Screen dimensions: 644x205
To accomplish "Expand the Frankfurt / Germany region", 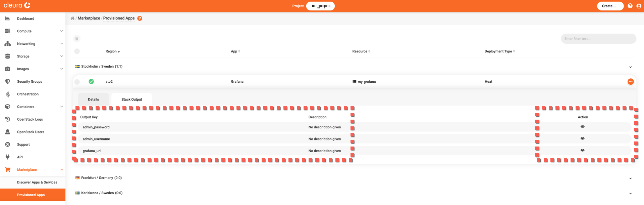I will 630,178.
